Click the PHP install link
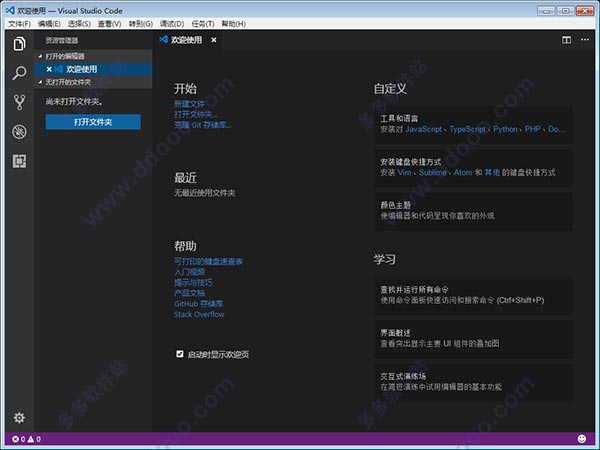 click(533, 129)
